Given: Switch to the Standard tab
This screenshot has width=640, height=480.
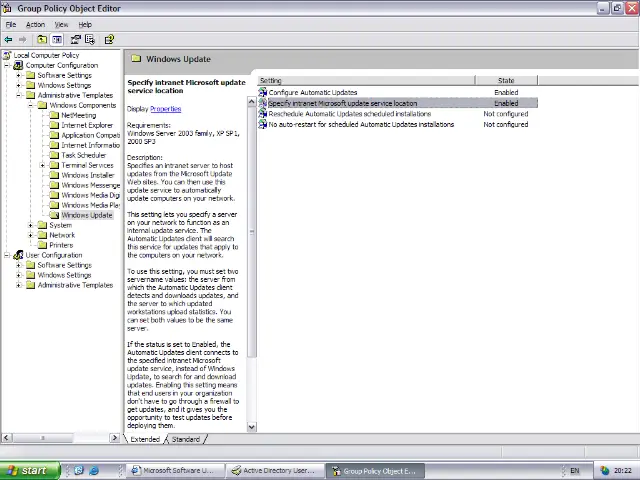Looking at the screenshot, I should coord(186,439).
